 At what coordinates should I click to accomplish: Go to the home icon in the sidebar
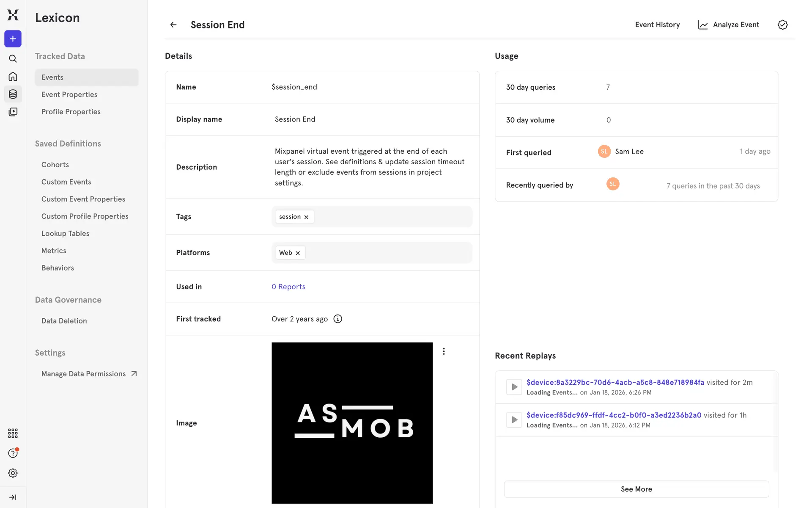[x=13, y=77]
